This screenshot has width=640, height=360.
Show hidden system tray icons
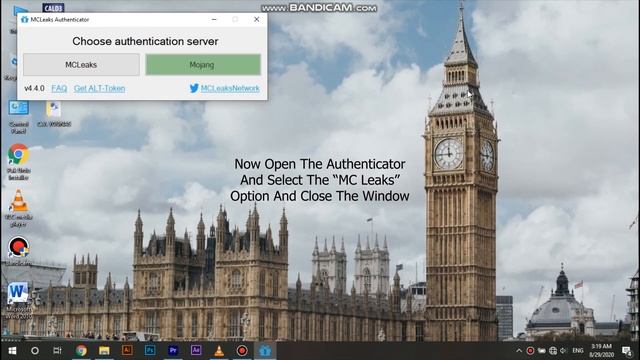pyautogui.click(x=519, y=351)
